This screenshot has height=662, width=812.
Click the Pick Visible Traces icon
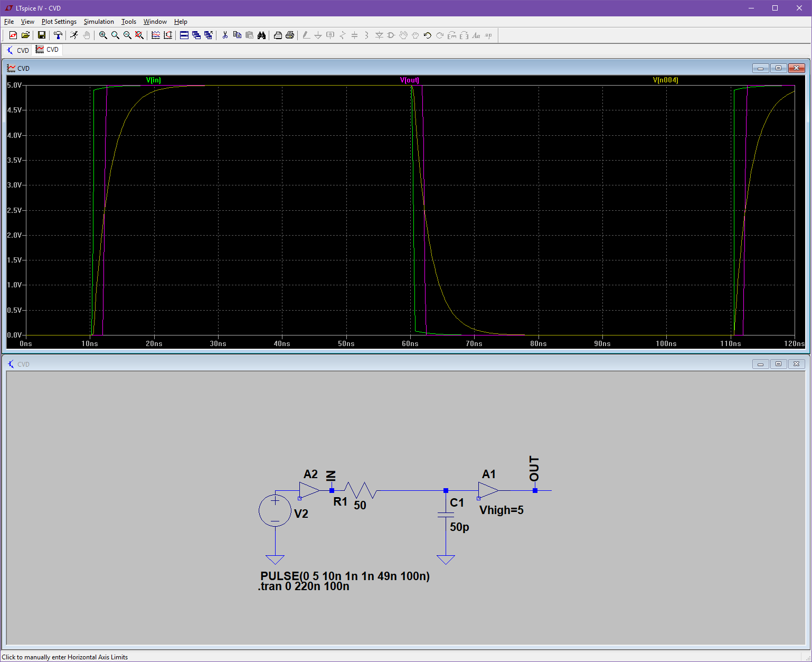pos(156,35)
